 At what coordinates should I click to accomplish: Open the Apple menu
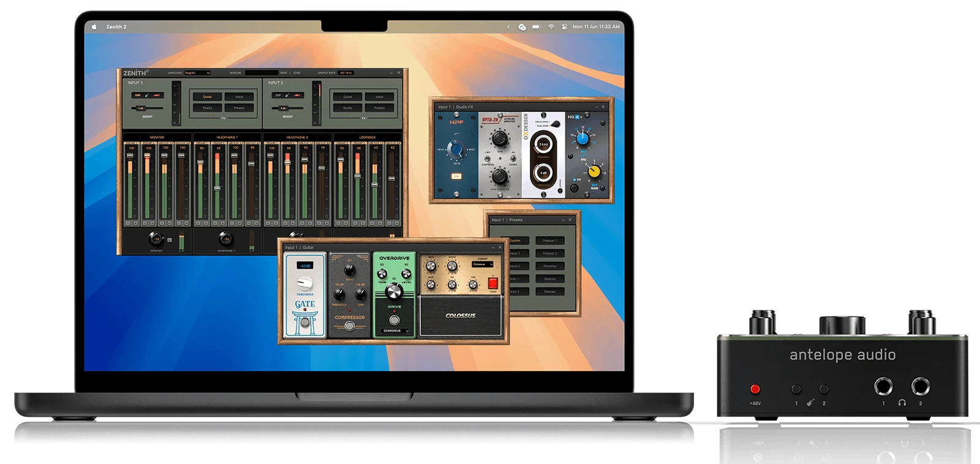[x=94, y=27]
